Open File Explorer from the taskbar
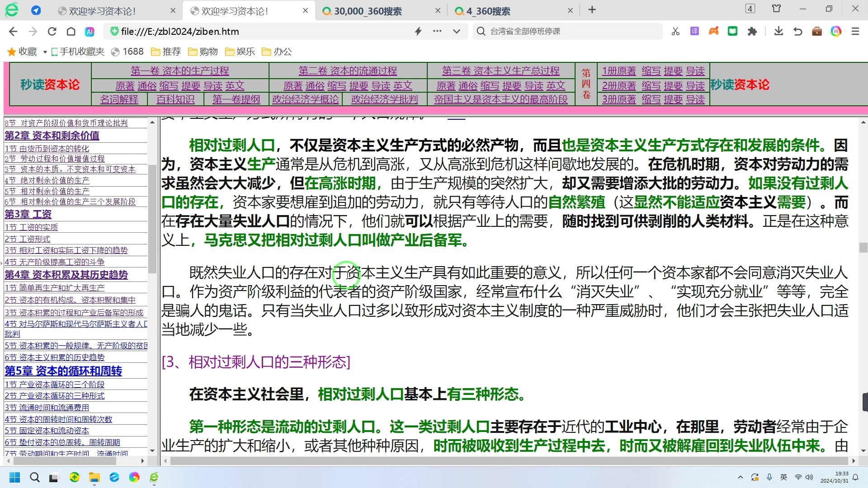This screenshot has height=488, width=868. (x=94, y=478)
